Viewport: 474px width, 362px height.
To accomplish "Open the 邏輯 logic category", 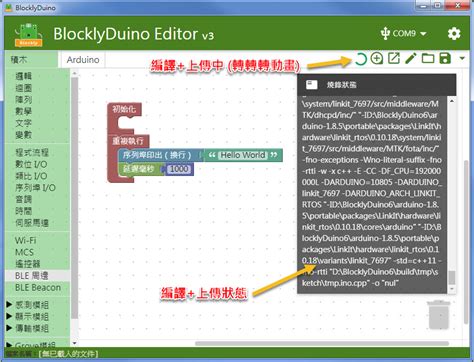I will pyautogui.click(x=24, y=76).
